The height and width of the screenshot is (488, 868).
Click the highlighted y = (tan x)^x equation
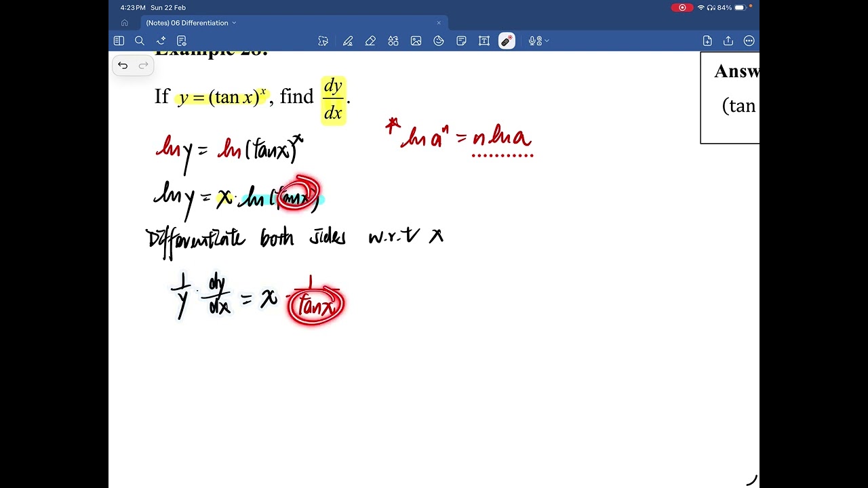[222, 97]
